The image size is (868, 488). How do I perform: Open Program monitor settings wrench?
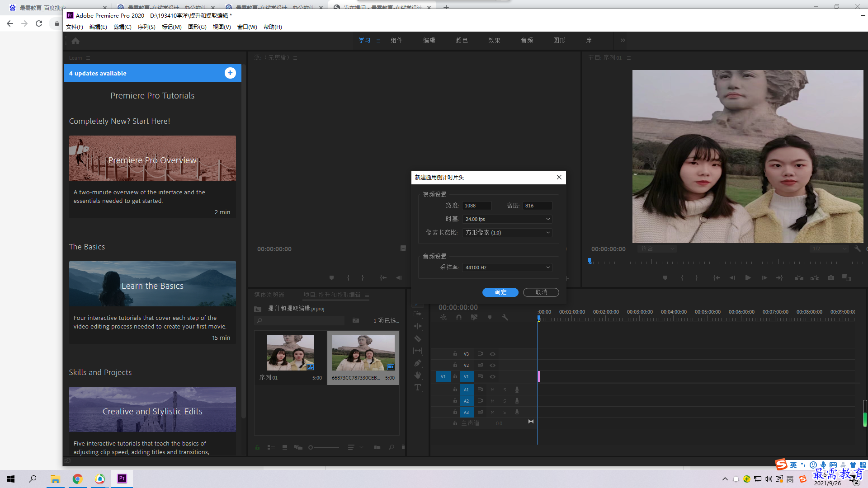tap(858, 249)
